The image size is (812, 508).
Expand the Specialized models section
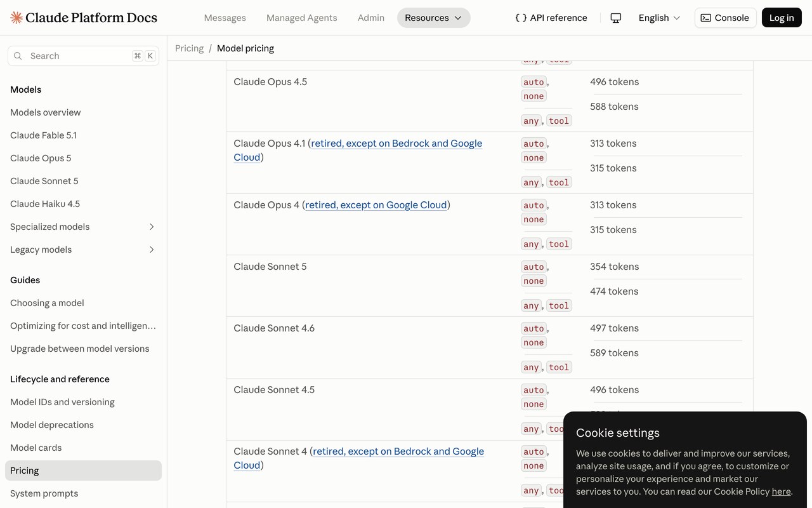[x=83, y=227]
